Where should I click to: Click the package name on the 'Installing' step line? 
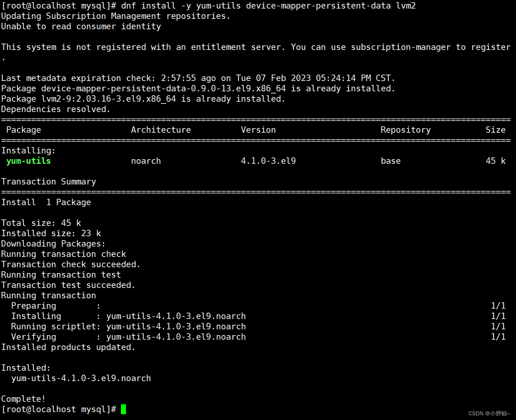[x=176, y=316]
